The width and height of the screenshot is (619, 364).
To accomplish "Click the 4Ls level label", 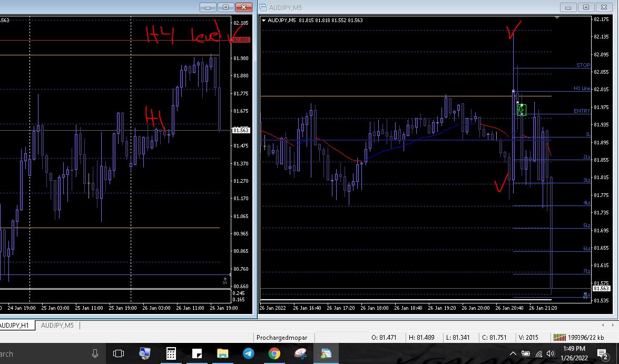I will point(587,202).
